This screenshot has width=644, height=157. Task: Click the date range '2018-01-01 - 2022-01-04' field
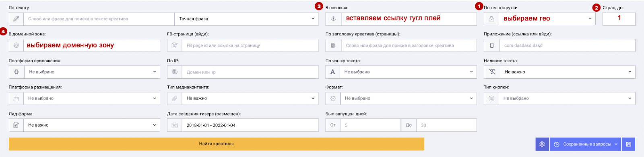pos(250,125)
